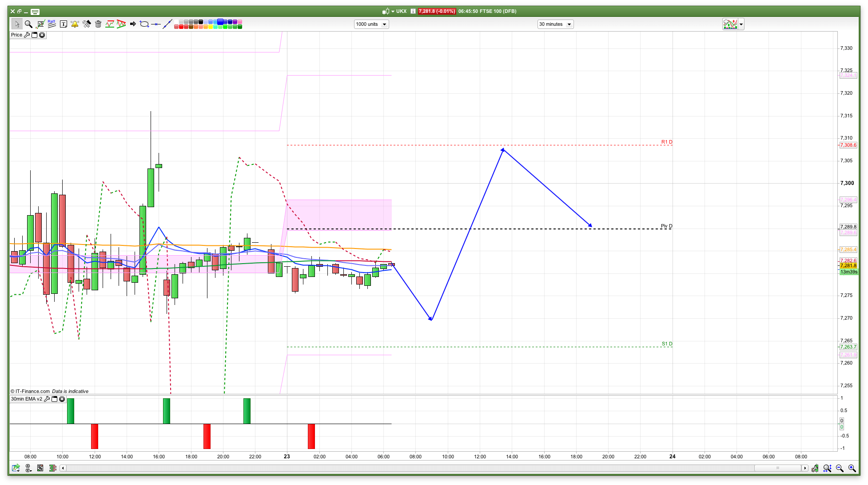The image size is (868, 485).
Task: Click the zoom out magnifier icon
Action: tap(840, 468)
